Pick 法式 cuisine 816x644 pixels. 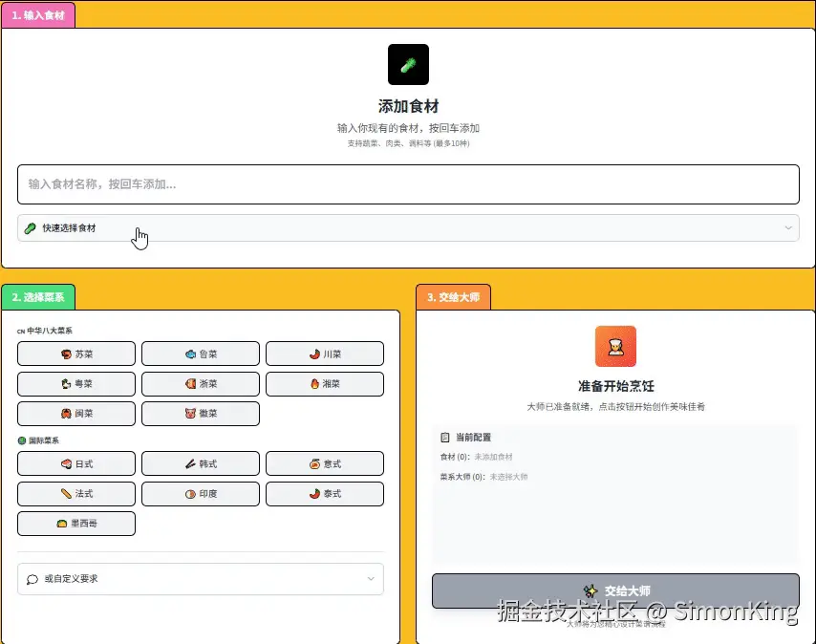(x=76, y=494)
